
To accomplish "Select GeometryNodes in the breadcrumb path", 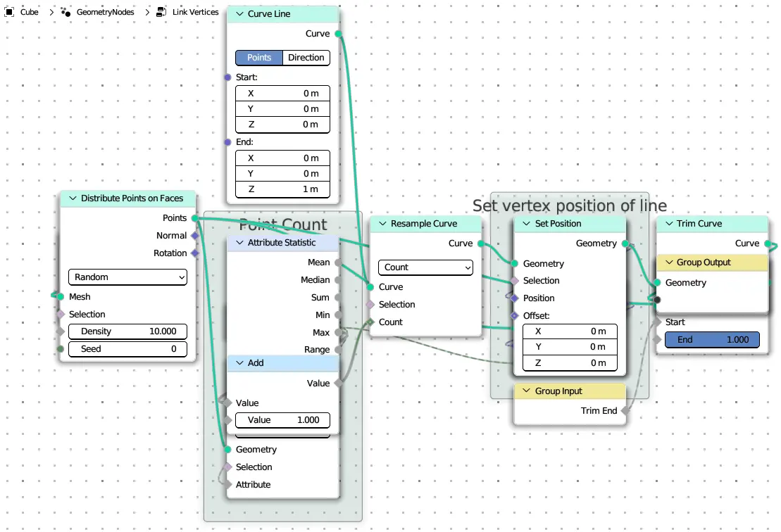I will coord(105,12).
